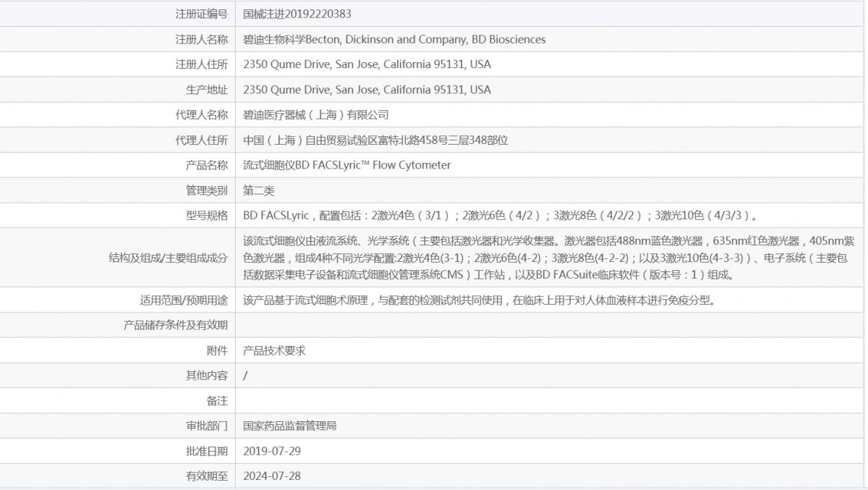Open the 产品技术要求 attachment
The width and height of the screenshot is (868, 490).
click(x=275, y=350)
